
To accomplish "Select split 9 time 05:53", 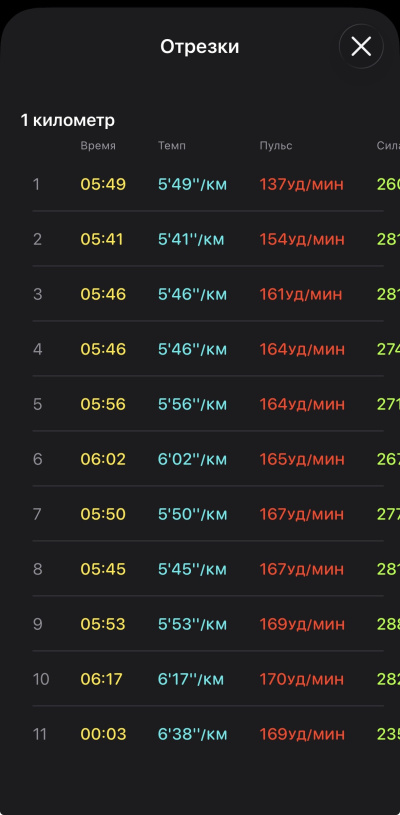I will click(x=103, y=624).
